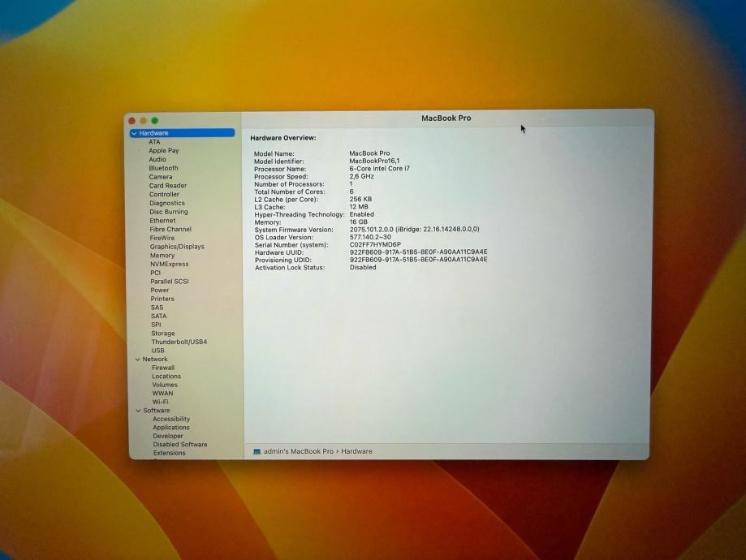
Task: Open the Developer entry
Action: [168, 437]
